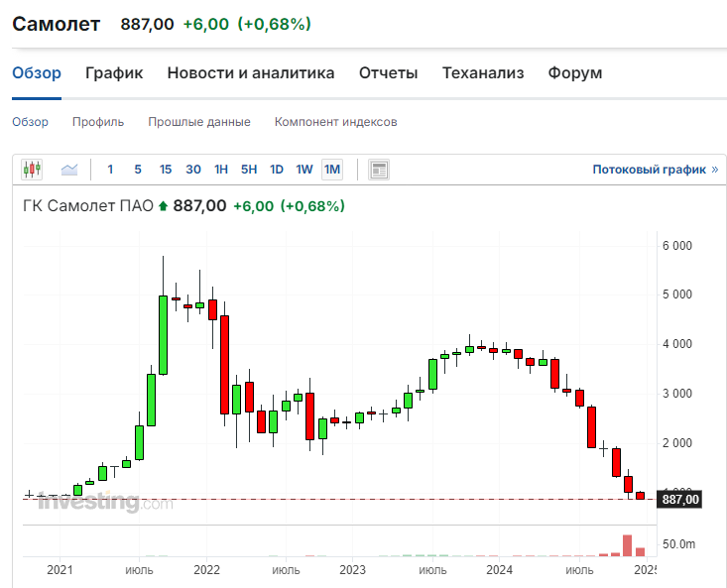Click the tall green mid-2021 candlestick
Image resolution: width=727 pixels, height=588 pixels.
pyautogui.click(x=164, y=334)
